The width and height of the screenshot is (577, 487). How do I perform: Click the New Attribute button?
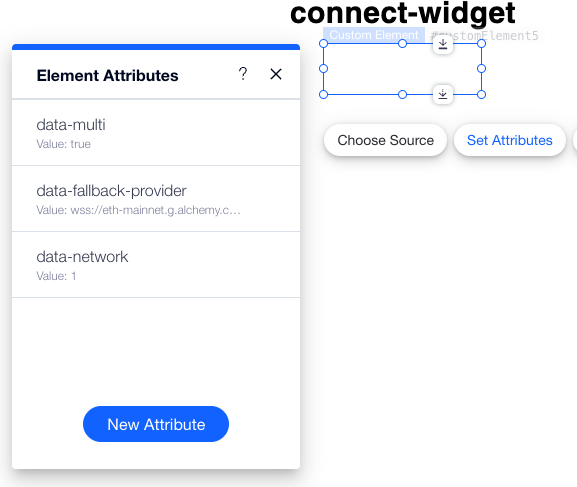click(156, 424)
